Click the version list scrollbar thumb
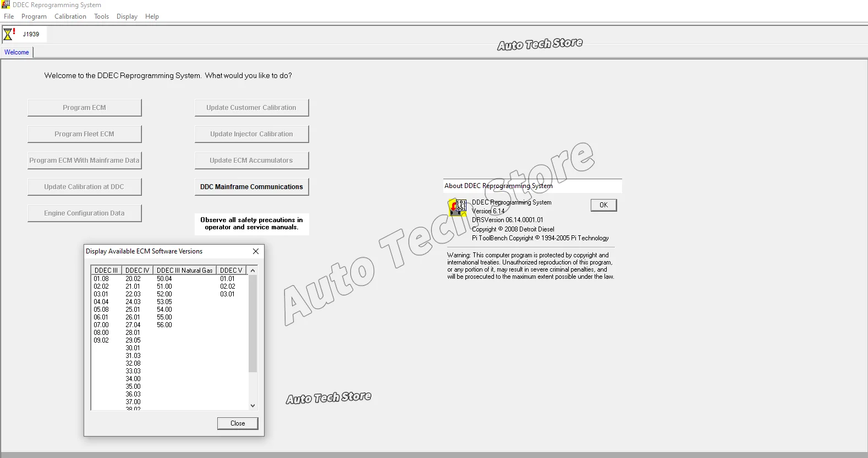Viewport: 868px width, 458px height. click(252, 323)
